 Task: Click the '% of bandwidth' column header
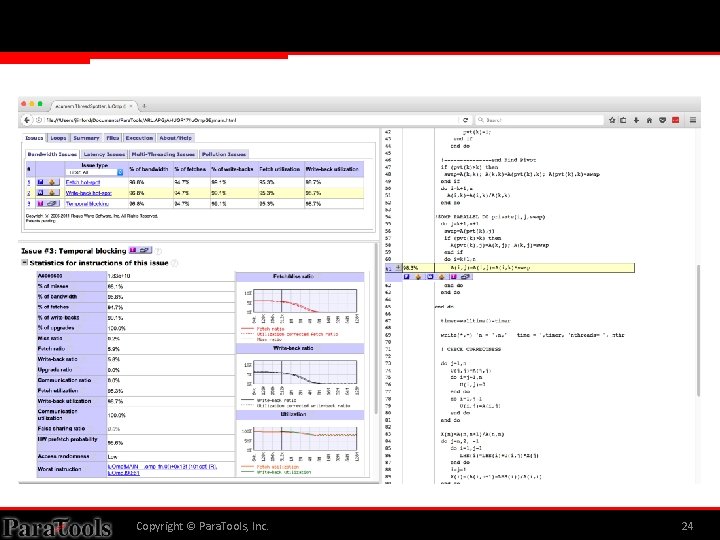pyautogui.click(x=149, y=169)
